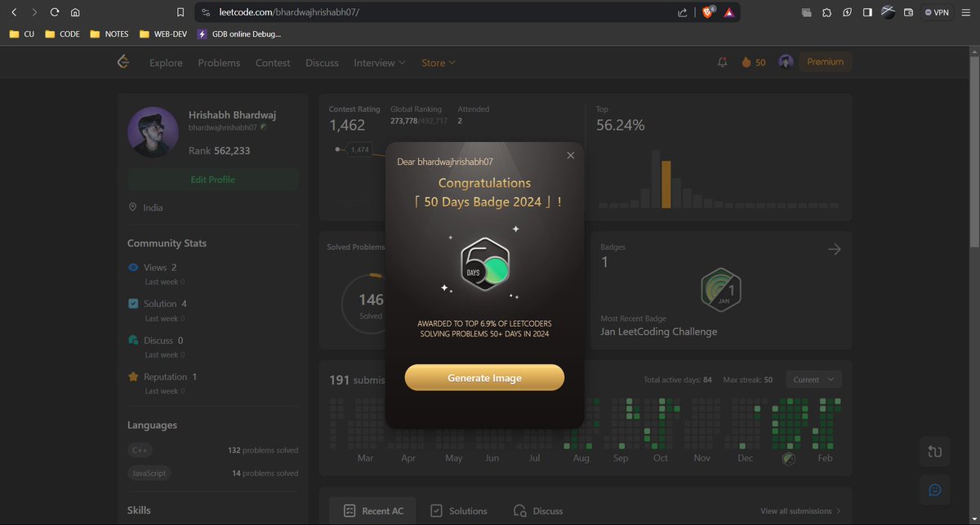Open the Brave Shields lion icon

[707, 12]
